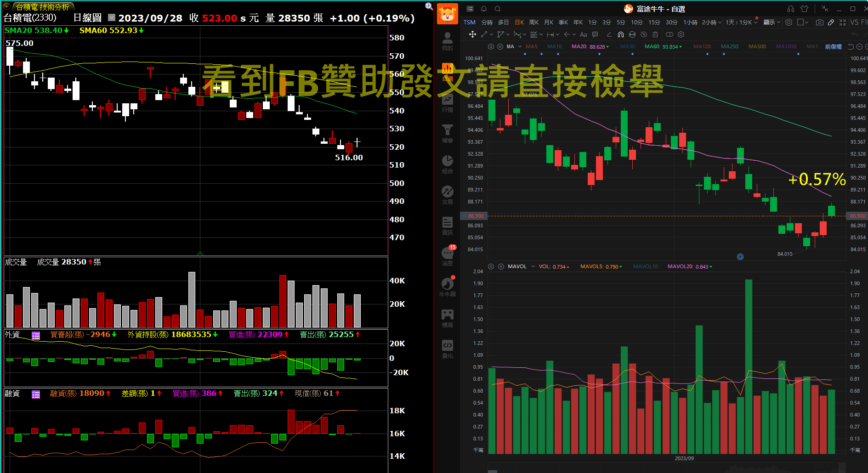Expand the 2小時 timeframe dropdown arrow

(720, 23)
